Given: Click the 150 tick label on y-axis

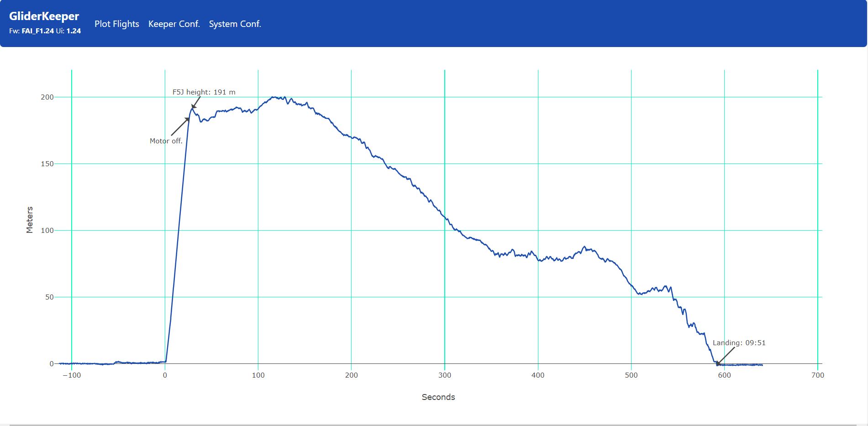Looking at the screenshot, I should click(x=47, y=164).
